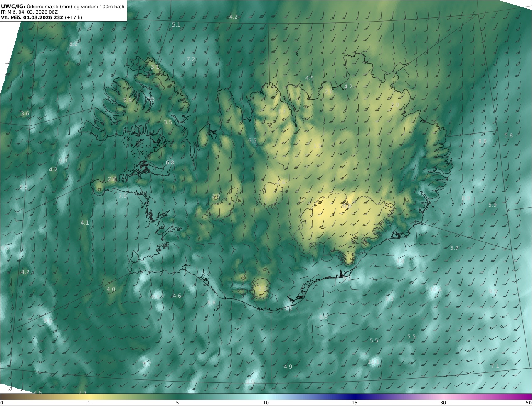Click the 8.0 value label on the map
Viewport: 532px width, 406px height.
point(483,142)
